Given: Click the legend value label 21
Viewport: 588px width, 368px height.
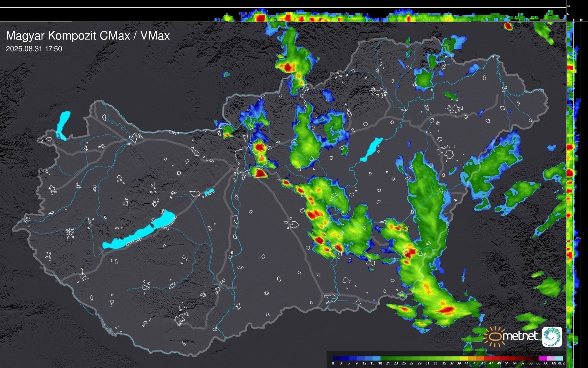Looking at the screenshot, I should point(388,363).
